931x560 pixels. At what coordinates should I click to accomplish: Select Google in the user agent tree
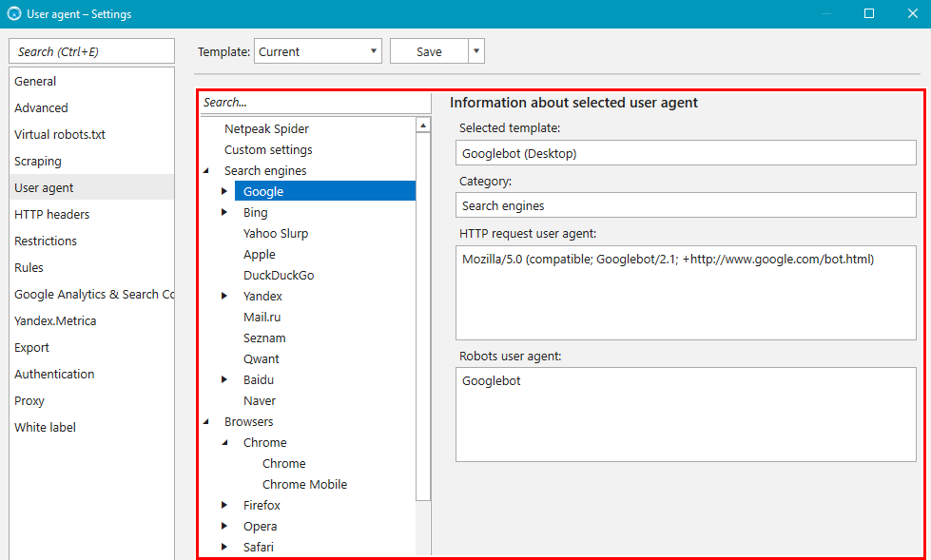[325, 191]
